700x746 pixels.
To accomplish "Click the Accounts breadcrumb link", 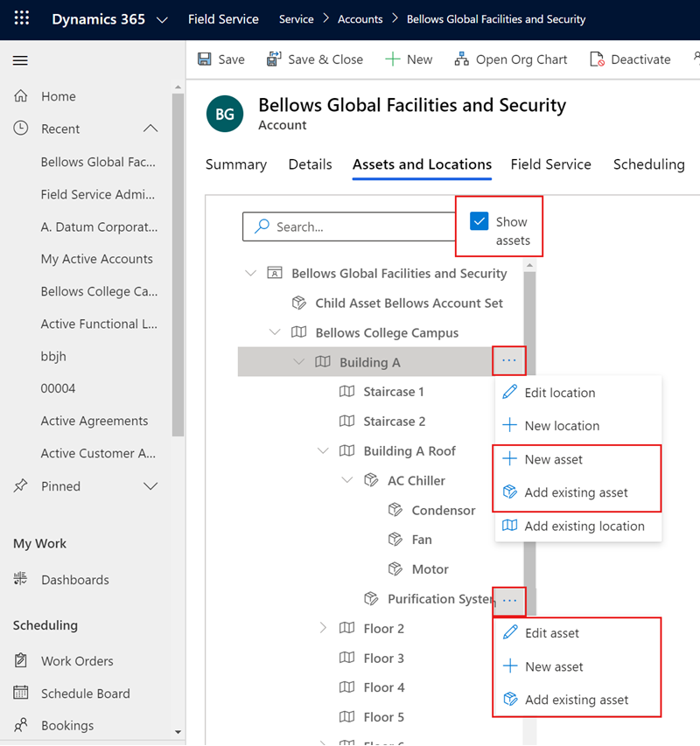I will [360, 18].
